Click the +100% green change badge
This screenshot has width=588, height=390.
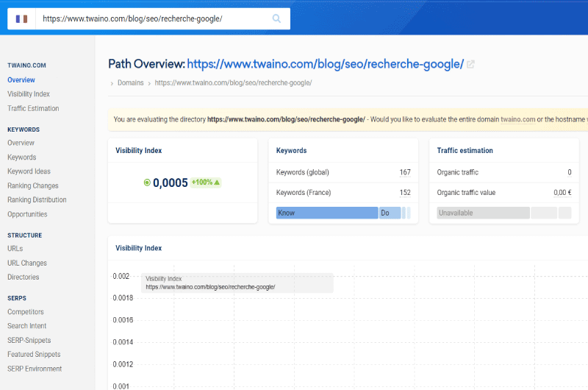[206, 182]
